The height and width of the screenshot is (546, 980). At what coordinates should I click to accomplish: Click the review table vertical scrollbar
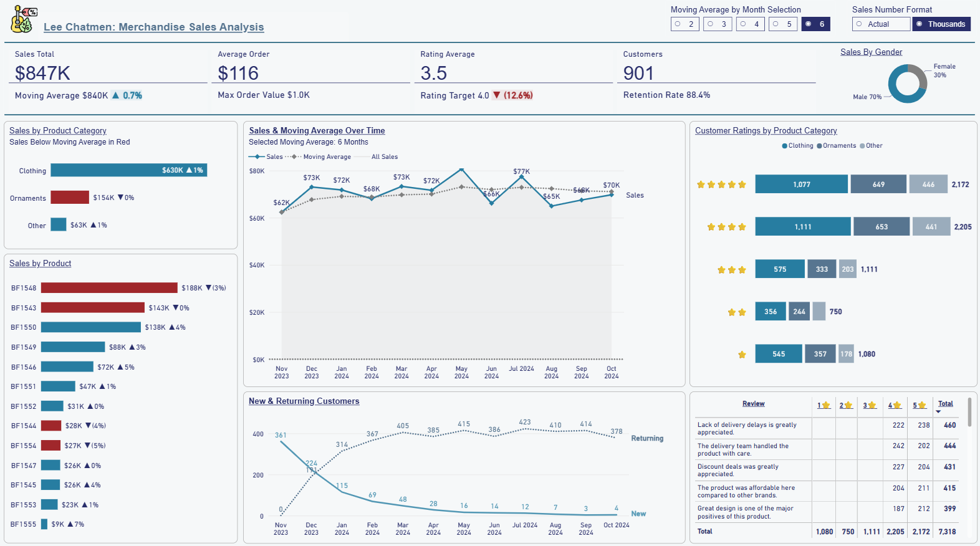coord(969,413)
